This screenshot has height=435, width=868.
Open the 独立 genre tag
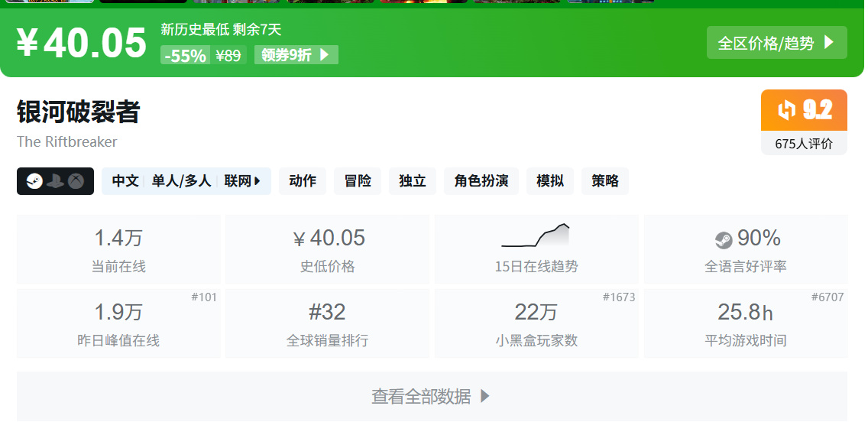(x=413, y=181)
